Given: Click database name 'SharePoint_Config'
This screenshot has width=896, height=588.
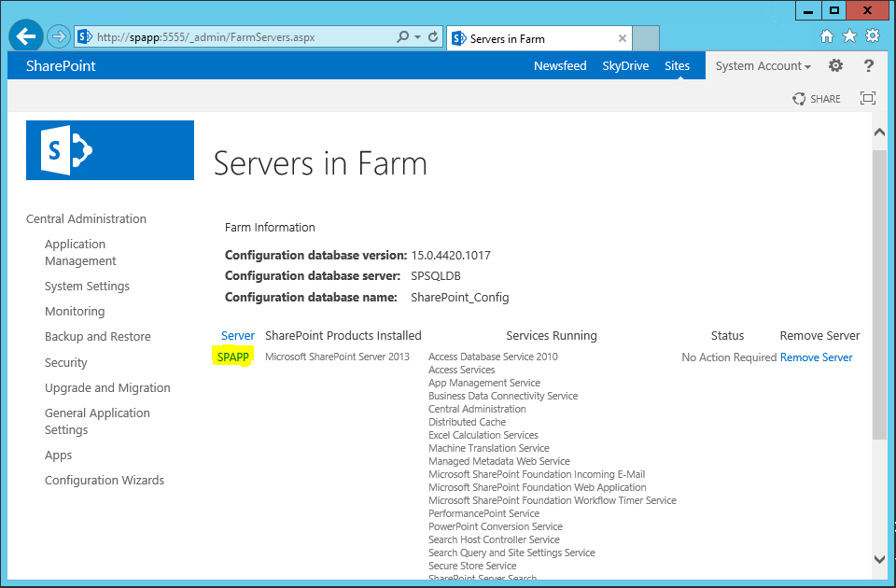Looking at the screenshot, I should pyautogui.click(x=459, y=297).
